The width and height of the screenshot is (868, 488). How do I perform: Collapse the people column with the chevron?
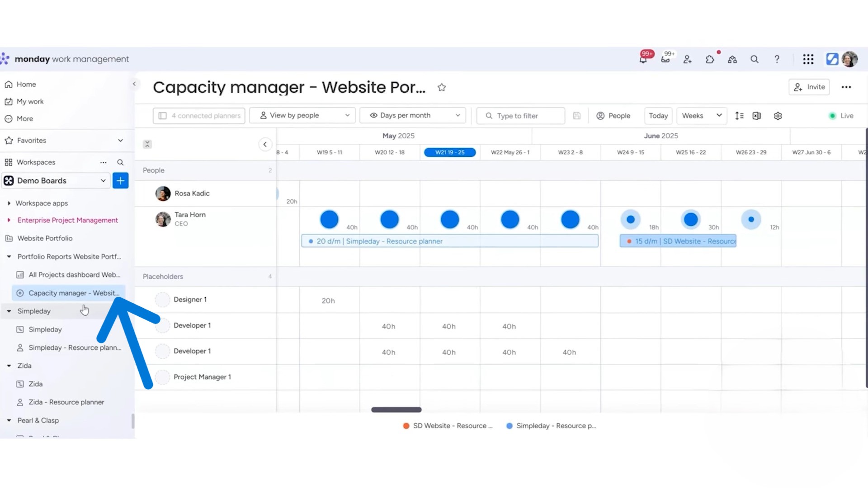coord(265,144)
